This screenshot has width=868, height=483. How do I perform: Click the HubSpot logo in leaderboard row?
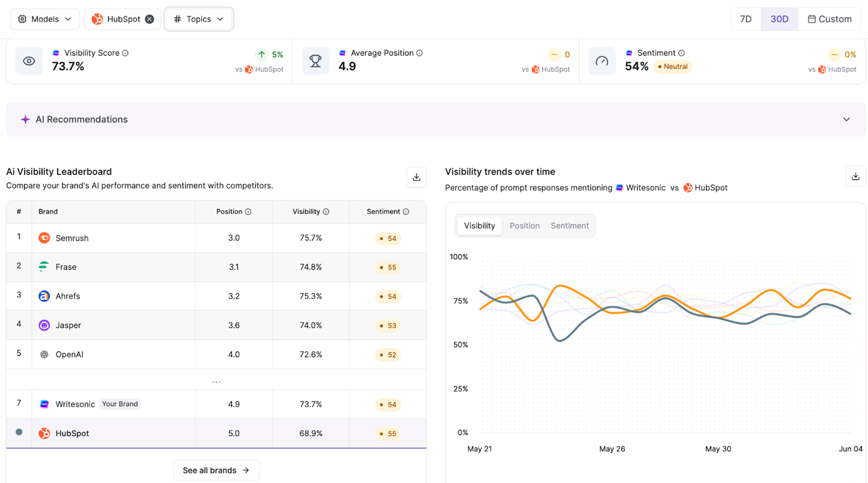point(44,433)
